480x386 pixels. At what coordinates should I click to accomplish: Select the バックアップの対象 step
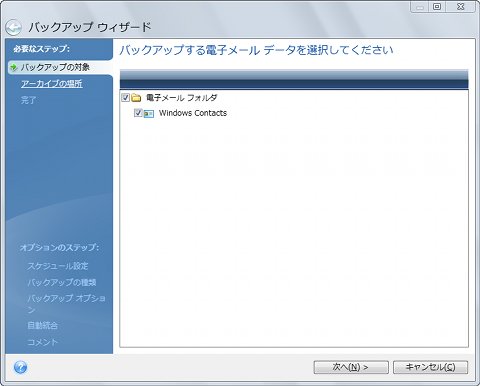[55, 67]
